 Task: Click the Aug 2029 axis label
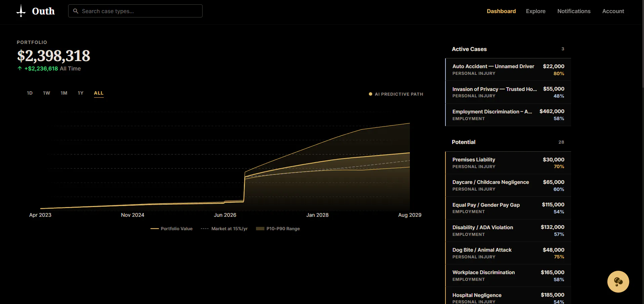pos(410,215)
